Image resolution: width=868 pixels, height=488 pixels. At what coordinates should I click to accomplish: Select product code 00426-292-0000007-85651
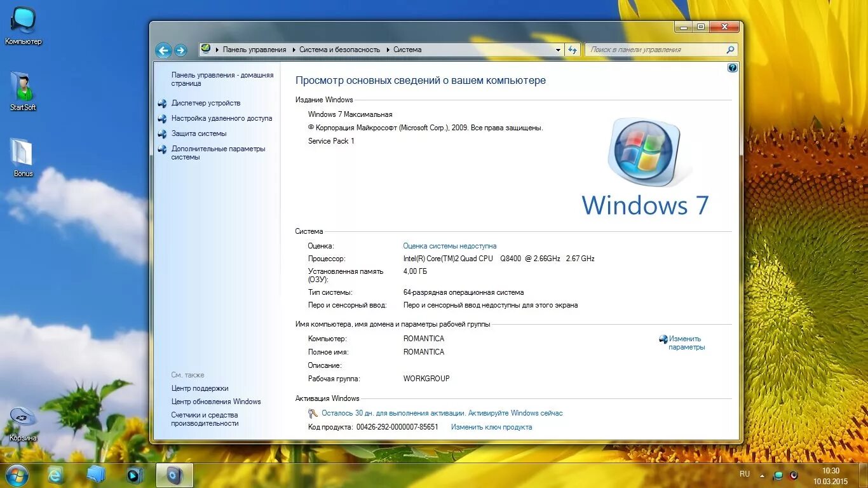(397, 427)
